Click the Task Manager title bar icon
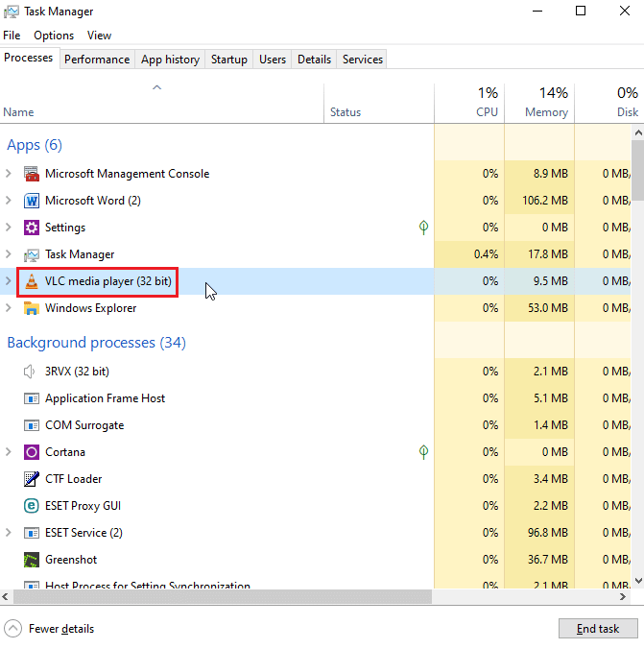The image size is (644, 649). point(12,12)
